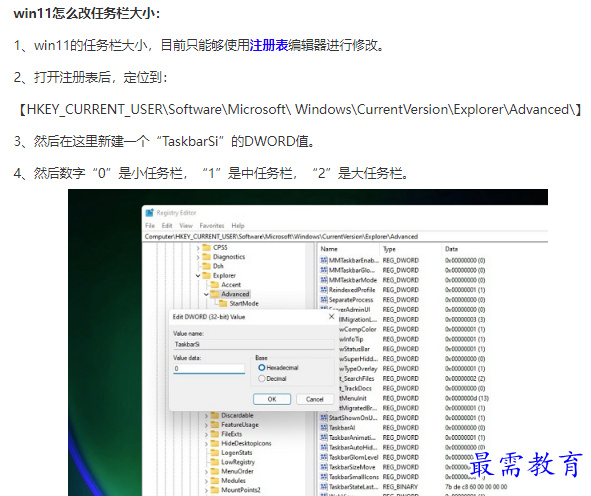Click the Modules folder icon
This screenshot has width=591, height=496.
[215, 481]
